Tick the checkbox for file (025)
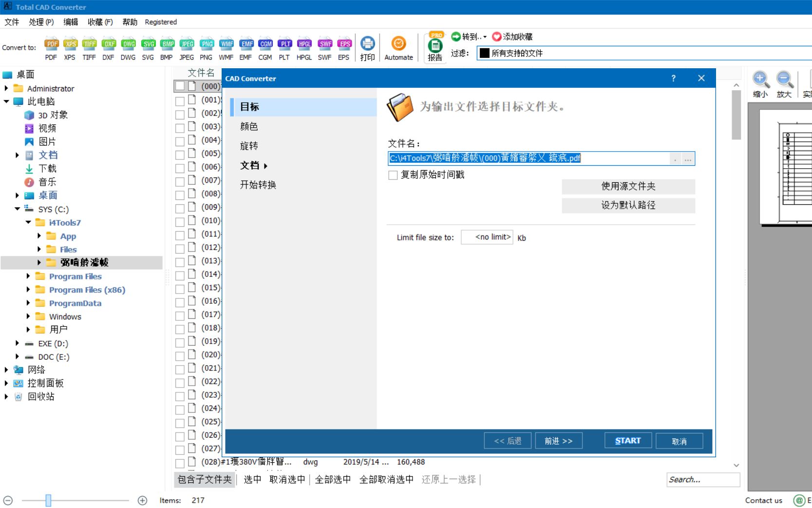 click(180, 423)
